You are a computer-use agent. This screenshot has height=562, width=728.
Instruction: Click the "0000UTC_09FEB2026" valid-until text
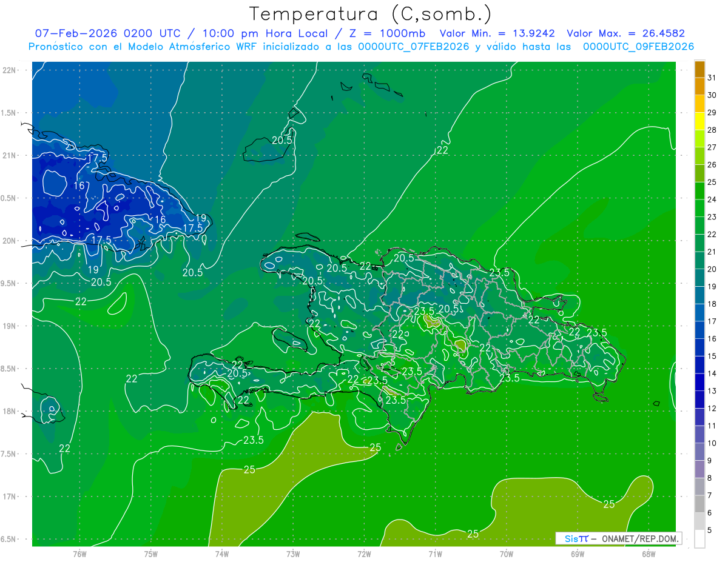pos(638,47)
